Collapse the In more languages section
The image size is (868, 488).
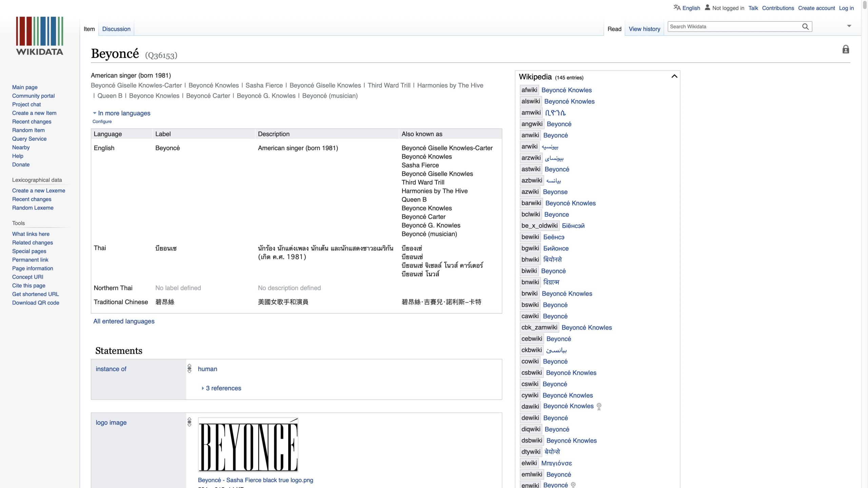point(95,113)
